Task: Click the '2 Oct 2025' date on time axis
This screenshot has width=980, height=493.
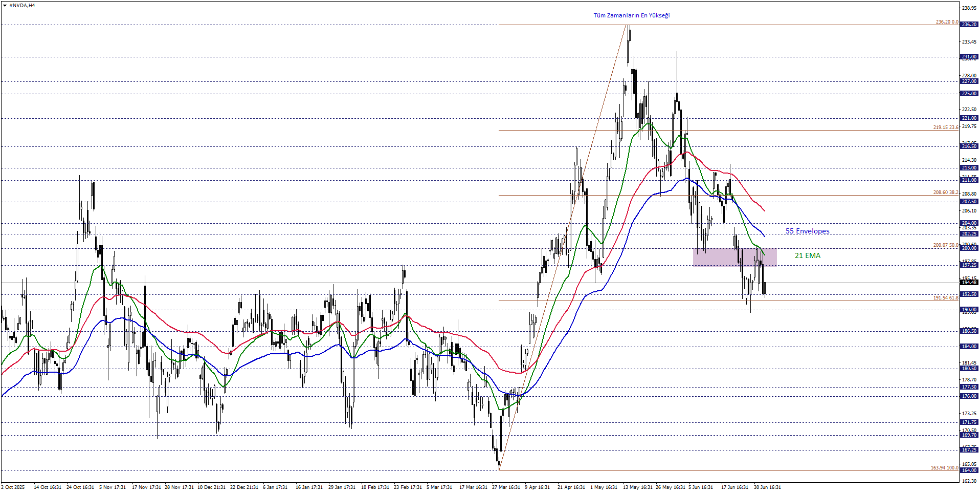Action: [x=13, y=487]
